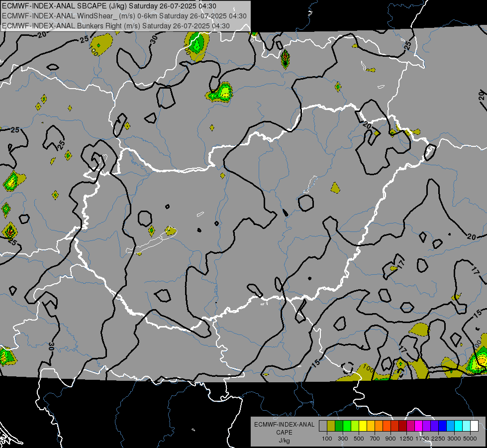Click the dark maroon red legend swatch

[402, 426]
